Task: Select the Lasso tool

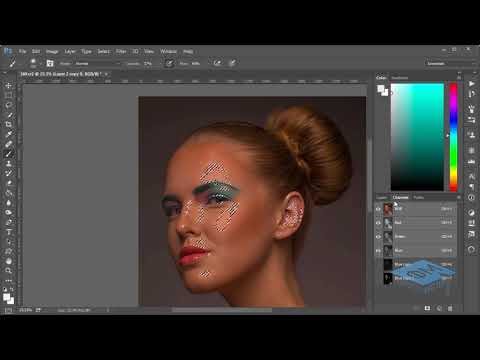Action: (x=9, y=105)
